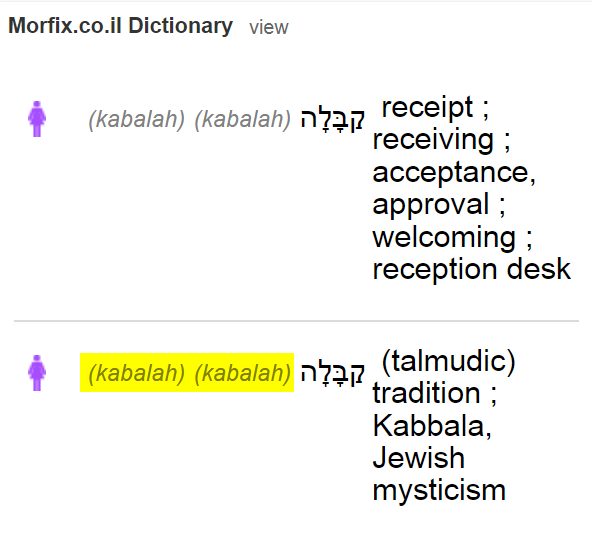Click the Morfix.co.il Dictionary heading
Viewport: 592px width, 536px height.
[120, 26]
